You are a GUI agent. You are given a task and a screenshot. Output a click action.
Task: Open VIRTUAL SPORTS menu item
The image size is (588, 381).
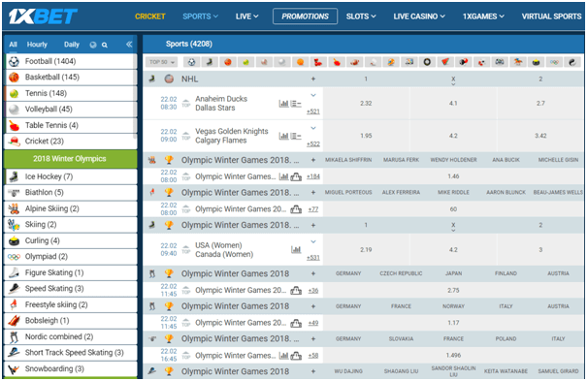551,16
